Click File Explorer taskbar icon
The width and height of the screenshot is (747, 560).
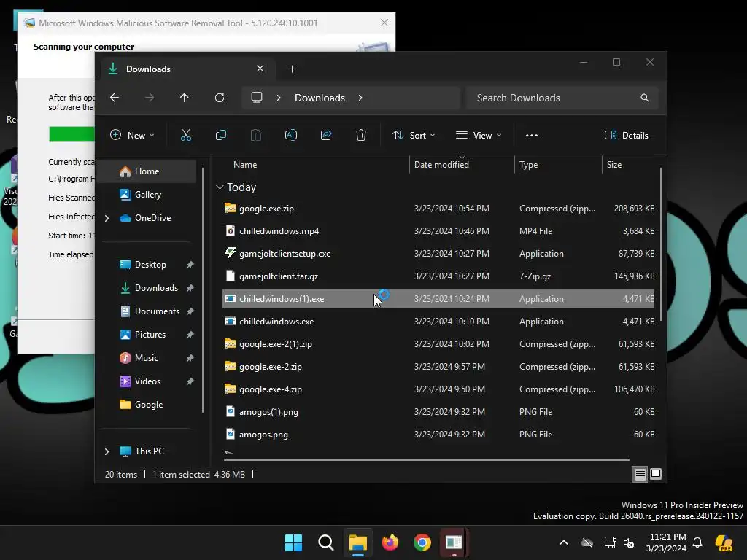[357, 542]
